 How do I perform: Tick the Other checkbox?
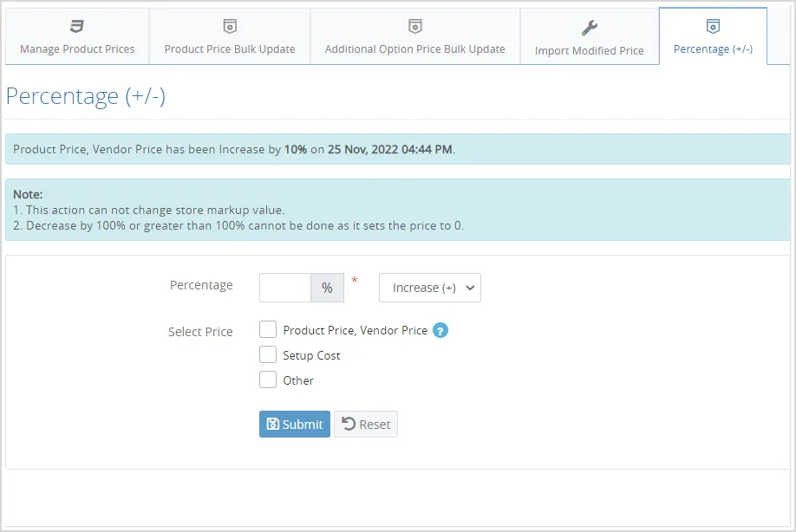pyautogui.click(x=268, y=380)
